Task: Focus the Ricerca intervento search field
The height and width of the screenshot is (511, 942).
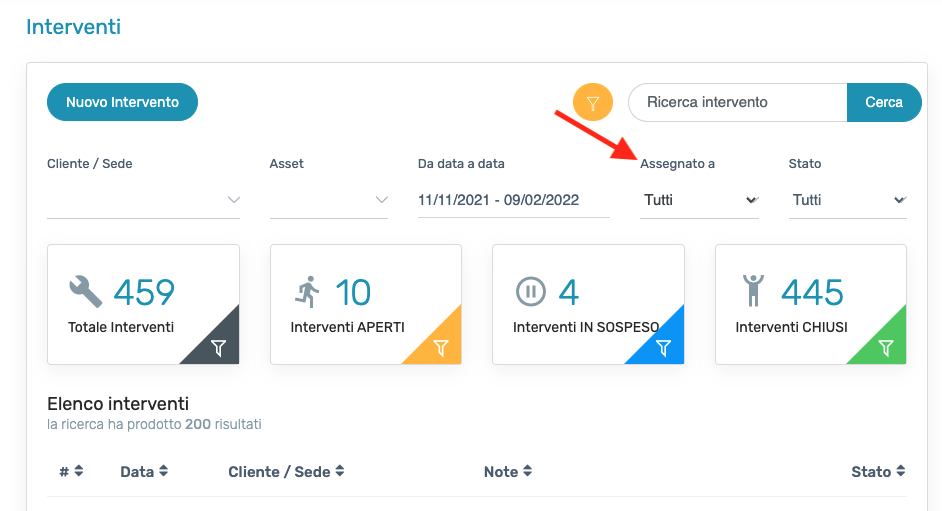Action: point(738,102)
